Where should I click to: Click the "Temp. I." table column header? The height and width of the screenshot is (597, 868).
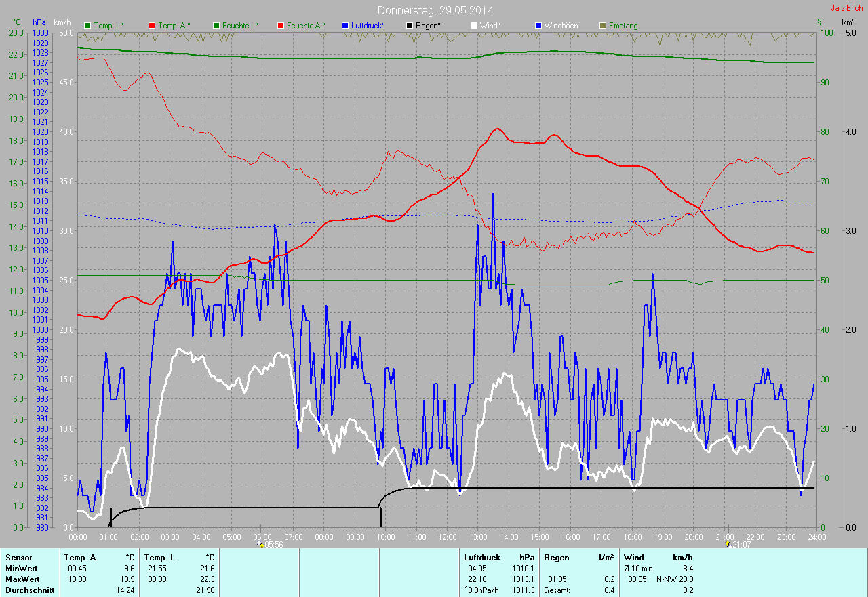point(160,558)
